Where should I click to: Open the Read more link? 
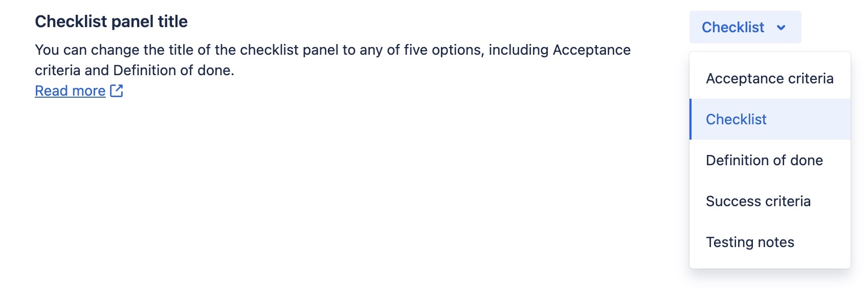(x=70, y=91)
